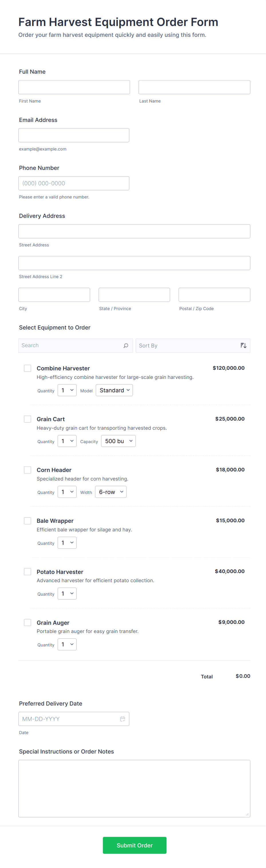266x868 pixels.
Task: Click the Special Instructions text area
Action: click(134, 788)
